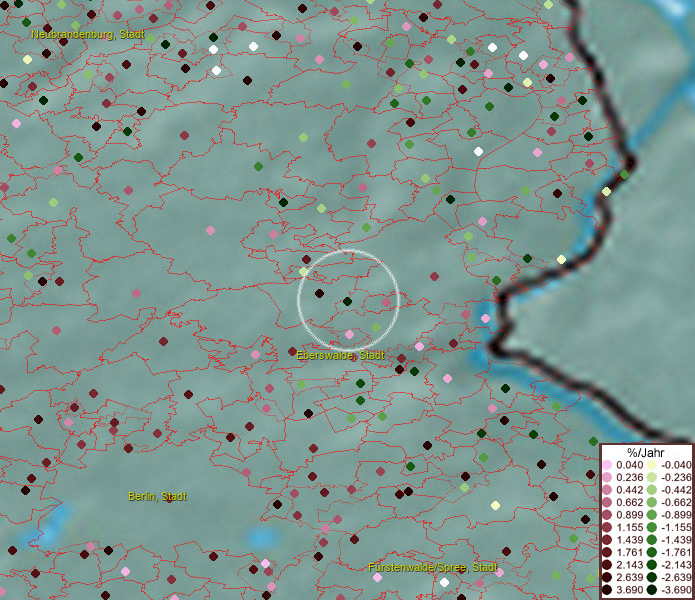Click the dark green point centered in white circle
The image size is (695, 600).
pos(348,302)
